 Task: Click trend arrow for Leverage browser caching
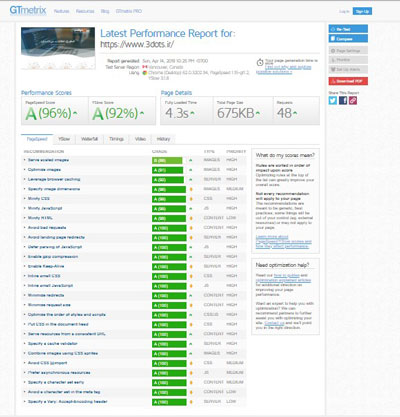tap(191, 180)
